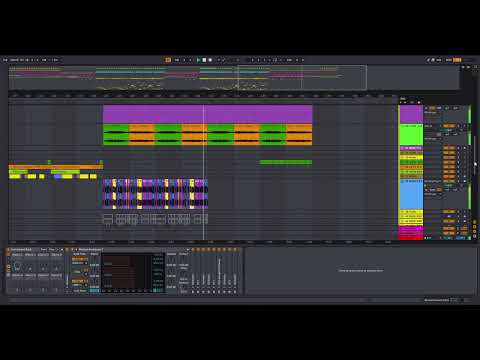Viewport: 480px width, 360px height.
Task: Select the red track header at bottom
Action: (x=411, y=238)
